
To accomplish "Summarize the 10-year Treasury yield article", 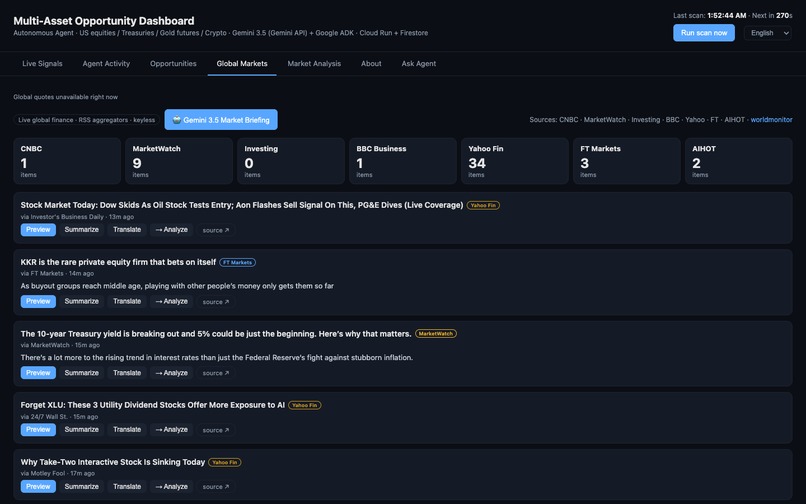I will coord(82,373).
